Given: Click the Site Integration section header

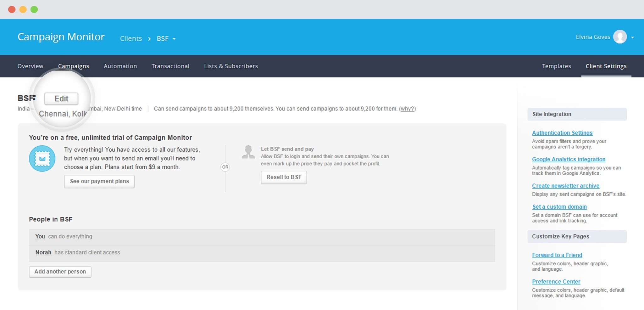Looking at the screenshot, I should 577,114.
